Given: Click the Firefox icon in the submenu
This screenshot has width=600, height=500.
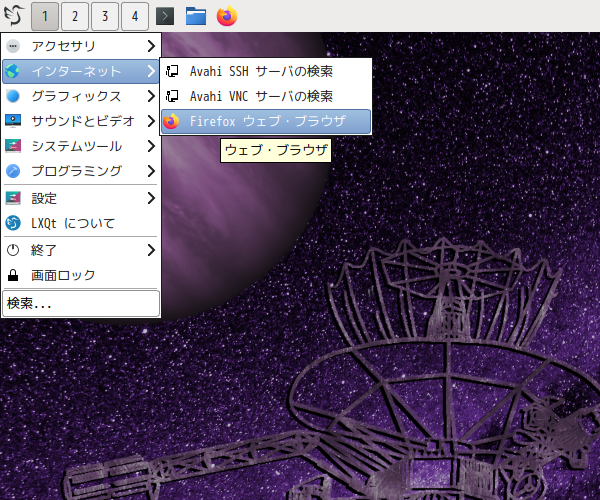Looking at the screenshot, I should (x=171, y=121).
